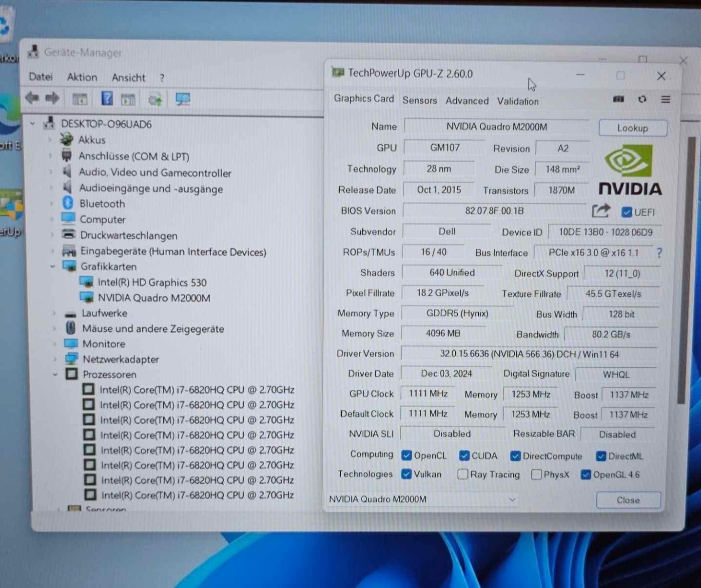Expand the Mäuse und andere Zeigegeräte node

[x=54, y=328]
